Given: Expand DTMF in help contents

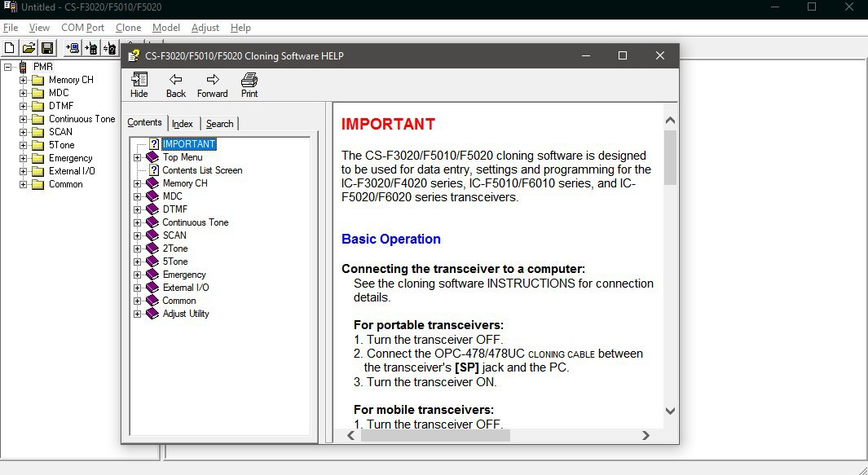Looking at the screenshot, I should [137, 210].
